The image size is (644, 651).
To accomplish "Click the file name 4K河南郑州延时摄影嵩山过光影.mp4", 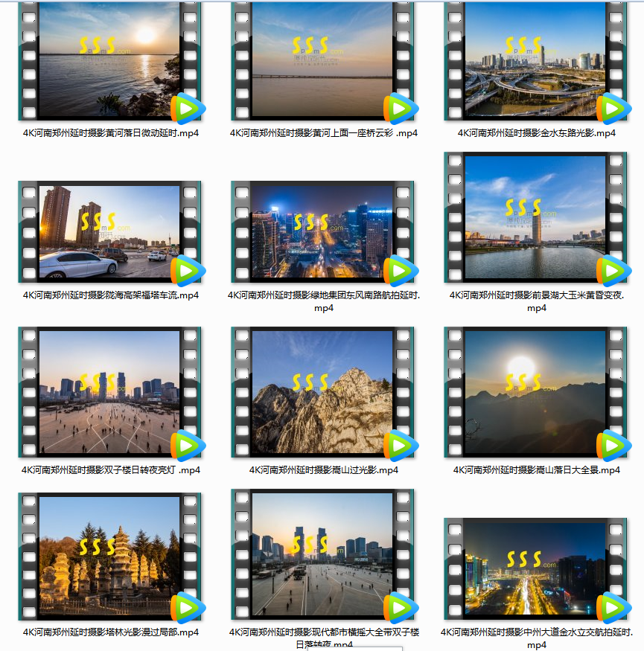I will 323,470.
